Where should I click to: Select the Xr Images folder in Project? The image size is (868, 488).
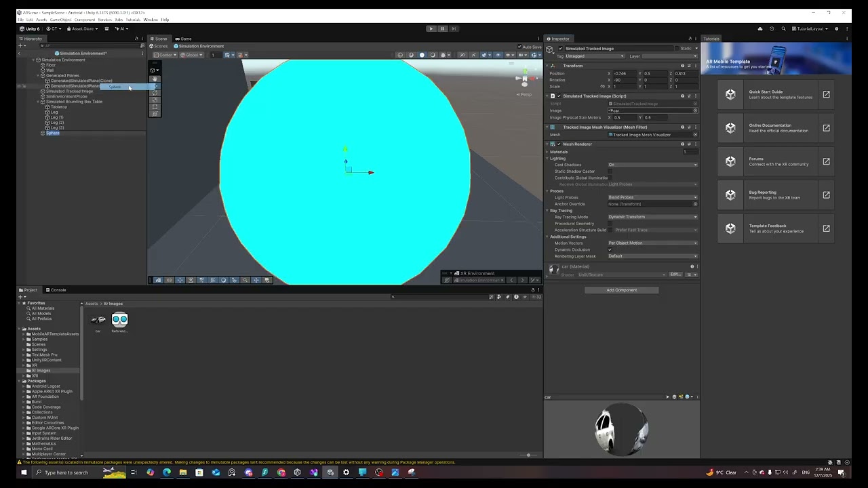click(x=41, y=371)
